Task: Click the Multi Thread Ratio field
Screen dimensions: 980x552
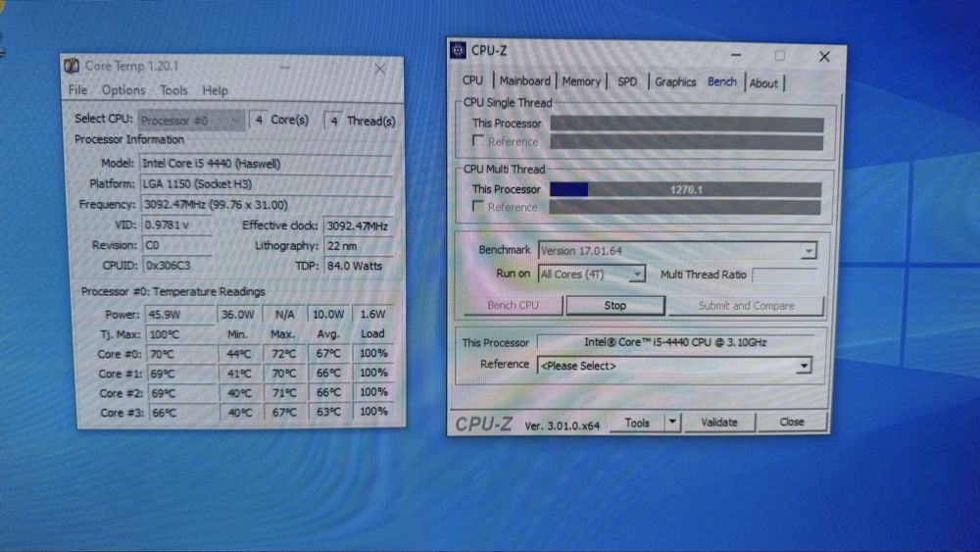Action: (x=784, y=275)
